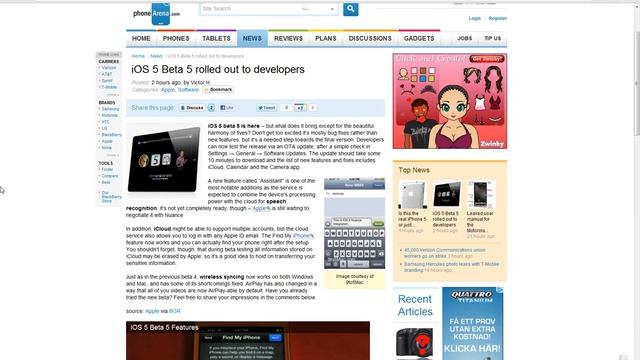640x360 pixels.
Task: Click the Facebook Like button
Action: [227, 108]
